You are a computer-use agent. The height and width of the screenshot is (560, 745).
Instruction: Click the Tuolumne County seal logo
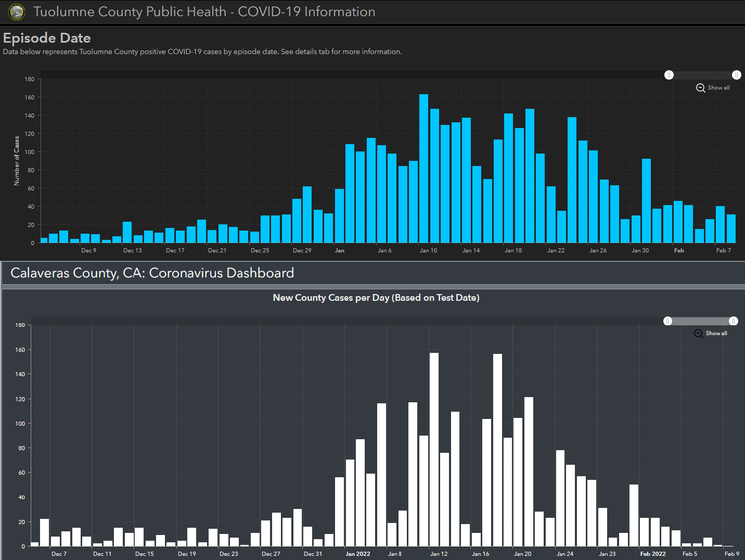[x=17, y=12]
